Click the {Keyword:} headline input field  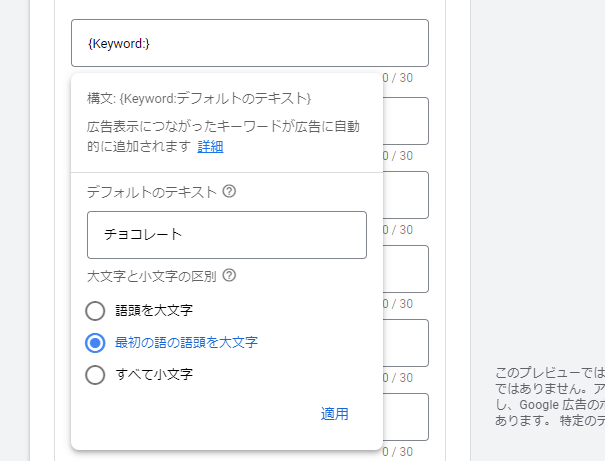(x=250, y=43)
